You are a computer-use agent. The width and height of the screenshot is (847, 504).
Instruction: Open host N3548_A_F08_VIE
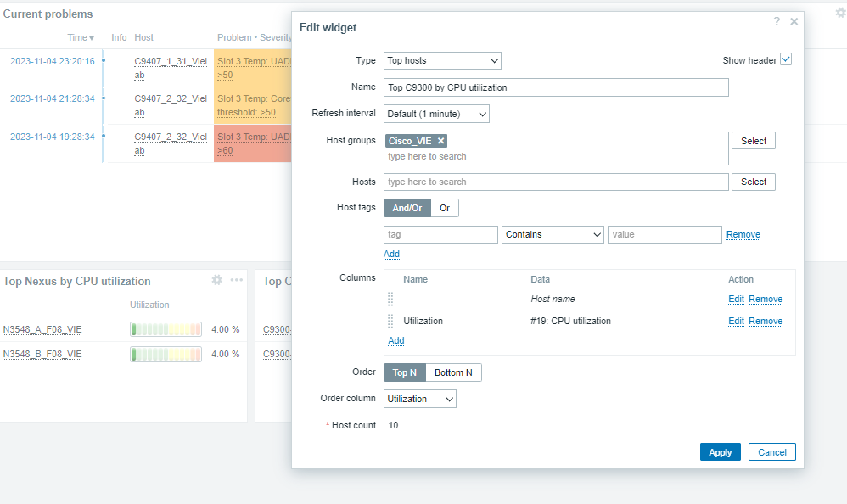[x=42, y=329]
